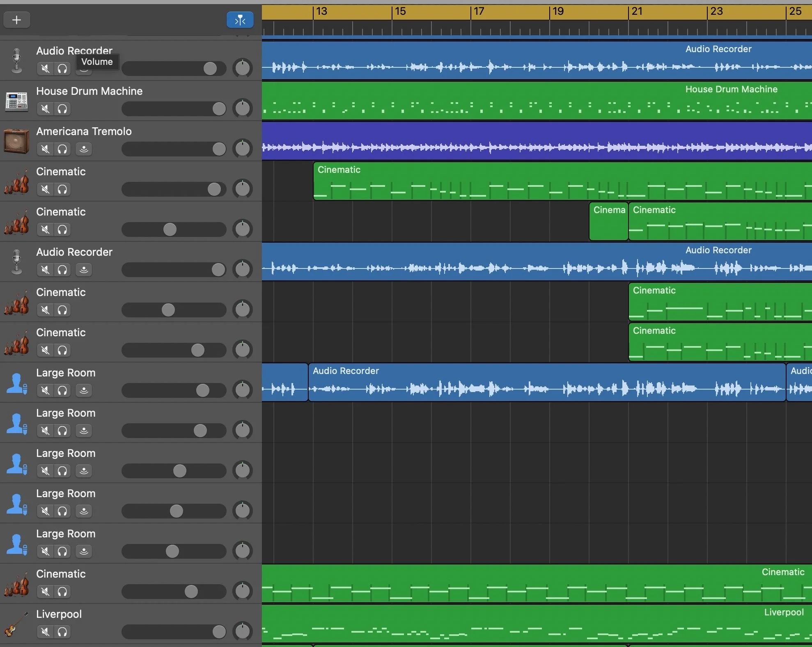The image size is (812, 647).
Task: Click bar 17 in the timeline ruler
Action: pos(479,11)
